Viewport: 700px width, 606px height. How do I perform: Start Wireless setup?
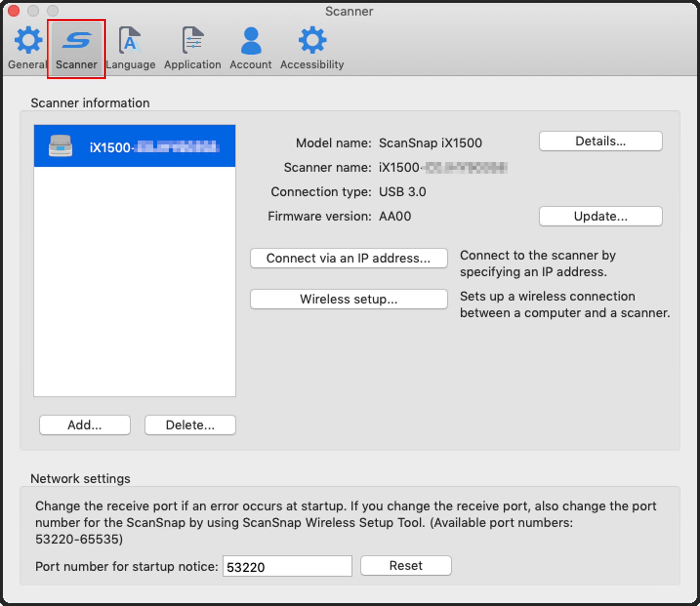(349, 299)
